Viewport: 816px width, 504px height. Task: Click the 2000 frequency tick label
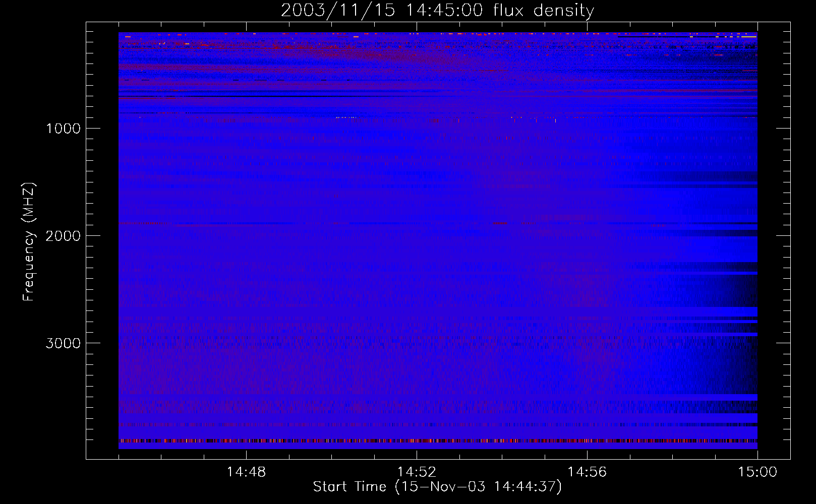tap(63, 236)
